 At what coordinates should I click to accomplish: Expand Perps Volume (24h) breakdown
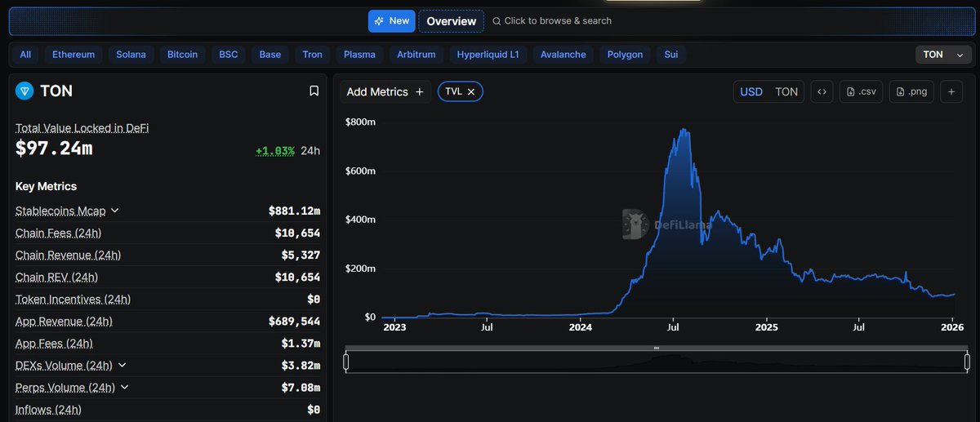125,387
